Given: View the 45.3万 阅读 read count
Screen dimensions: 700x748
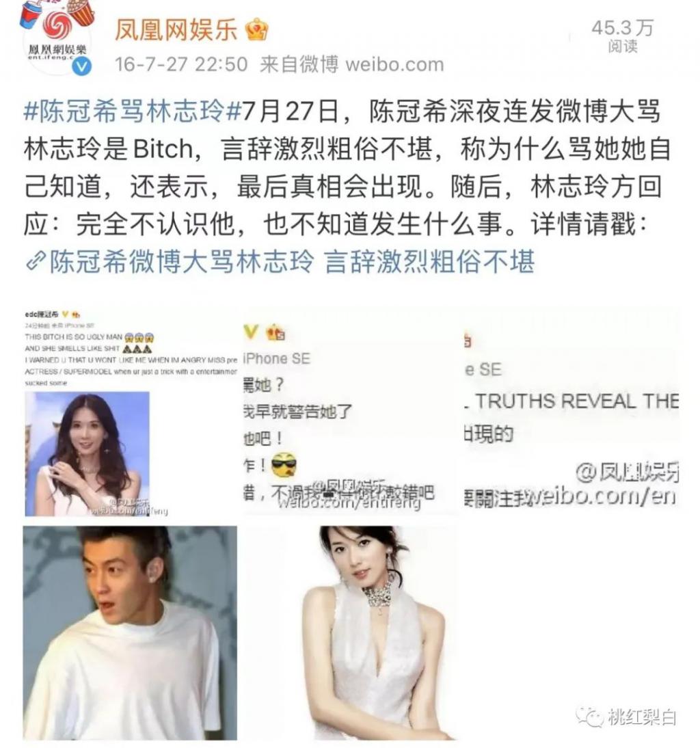Looking at the screenshot, I should (x=622, y=36).
